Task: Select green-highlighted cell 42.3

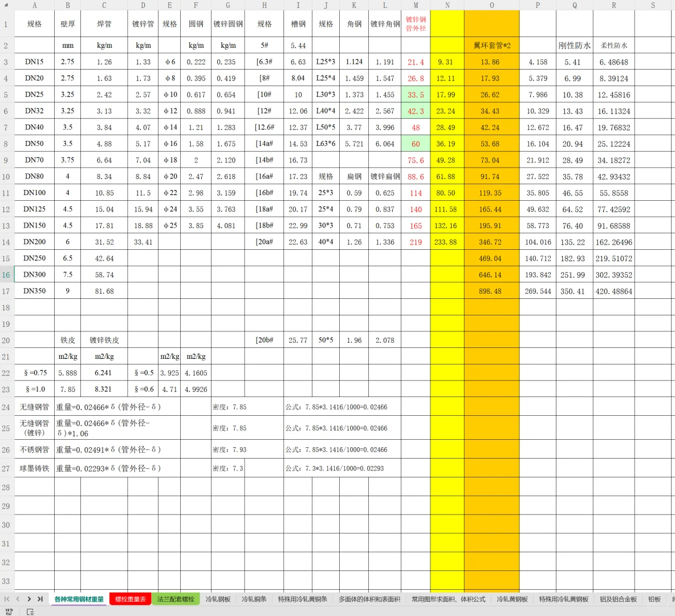Action: 416,111
